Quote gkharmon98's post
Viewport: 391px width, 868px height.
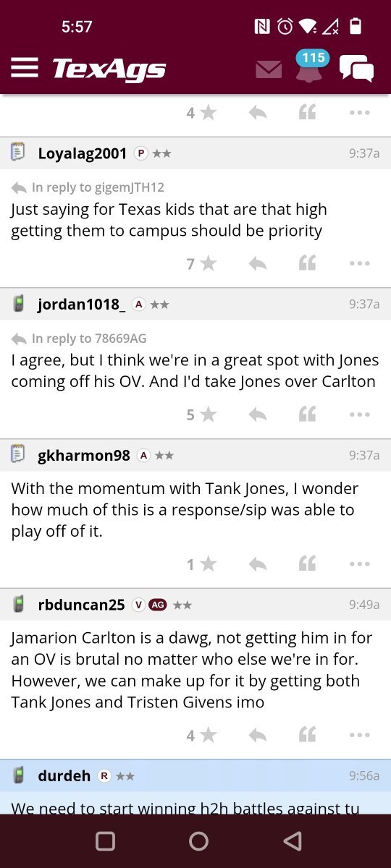point(308,564)
